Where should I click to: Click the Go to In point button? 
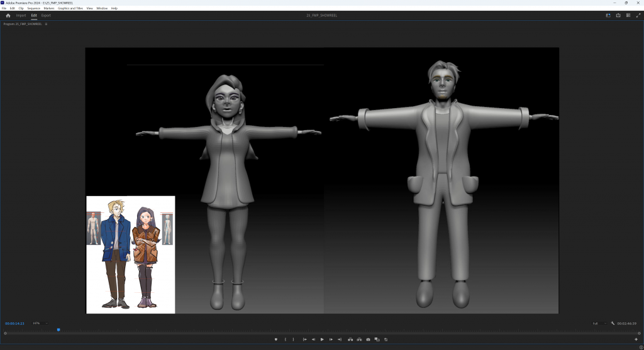[305, 339]
